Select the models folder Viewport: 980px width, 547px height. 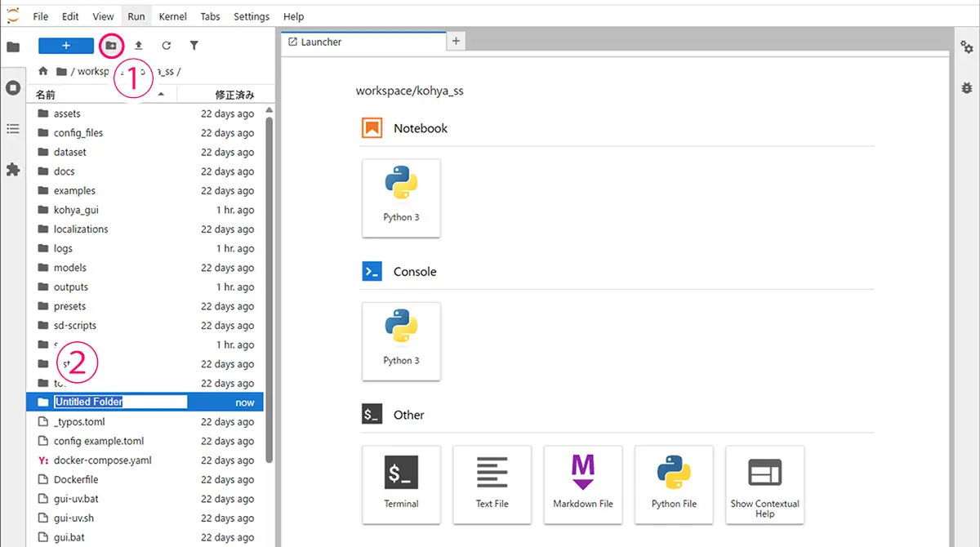tap(145, 268)
